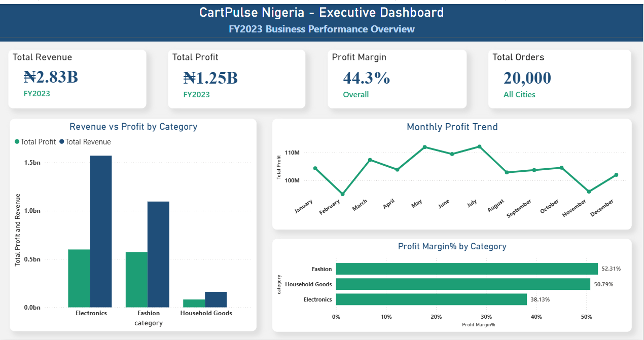Select the Household Goods green profit column

click(194, 304)
